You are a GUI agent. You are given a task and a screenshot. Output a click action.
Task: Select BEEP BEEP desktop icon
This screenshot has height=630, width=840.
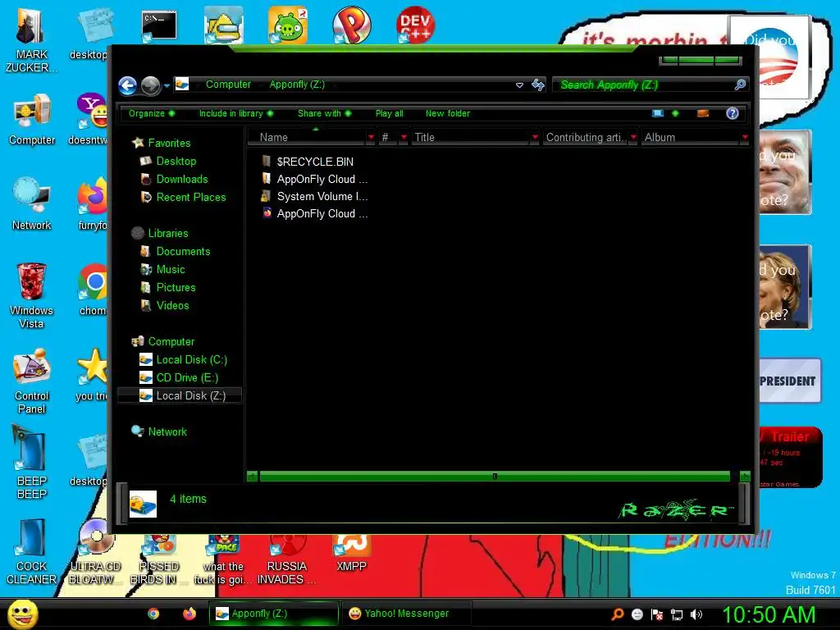click(32, 463)
